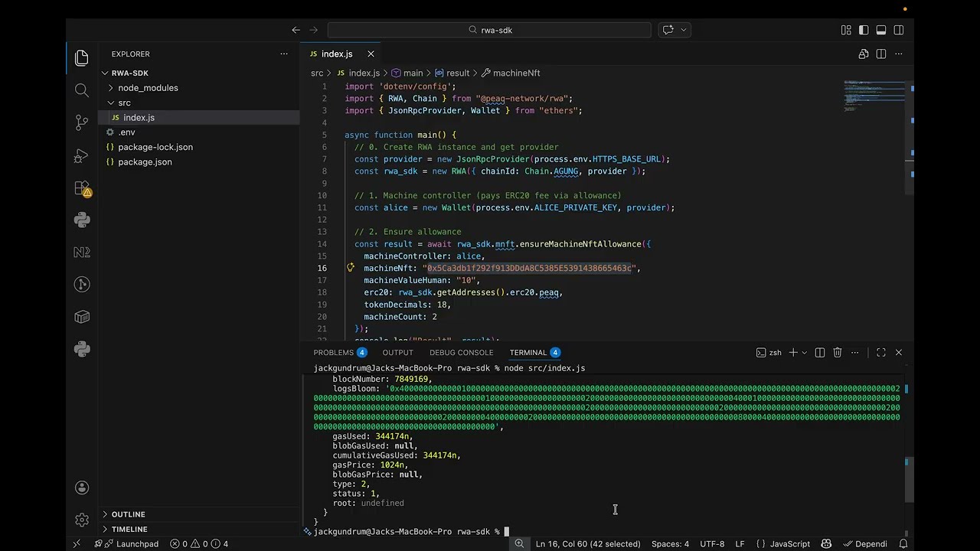
Task: Click the machineNft breadcrumb
Action: [516, 73]
